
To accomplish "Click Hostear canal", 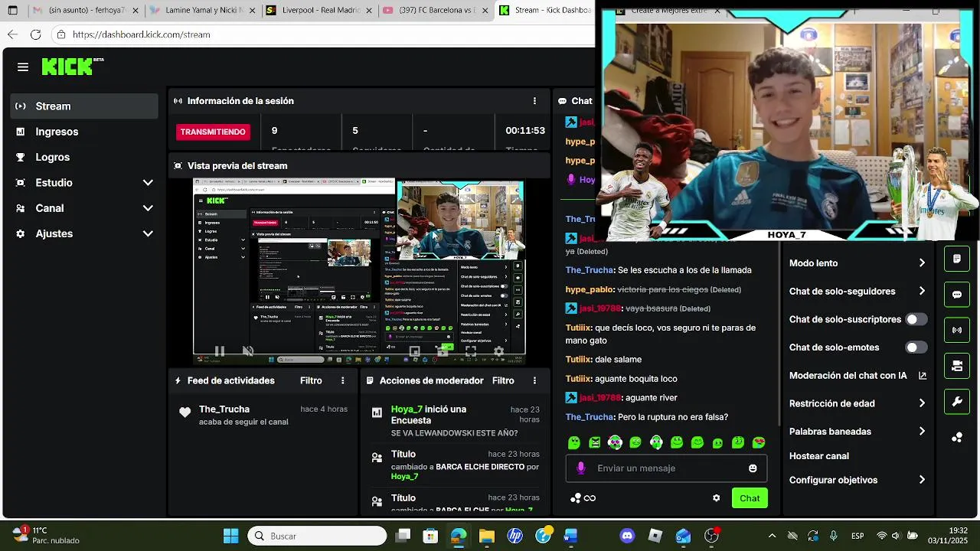I will (x=819, y=456).
